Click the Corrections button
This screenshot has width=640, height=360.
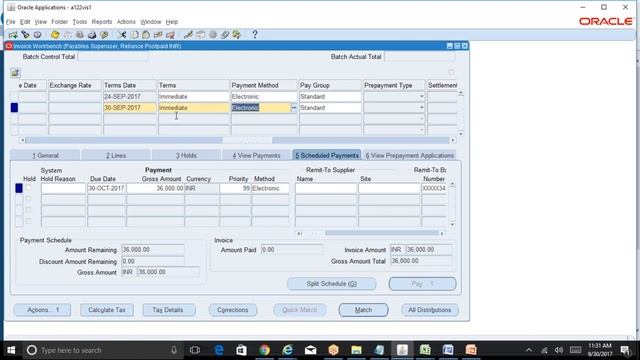click(233, 310)
